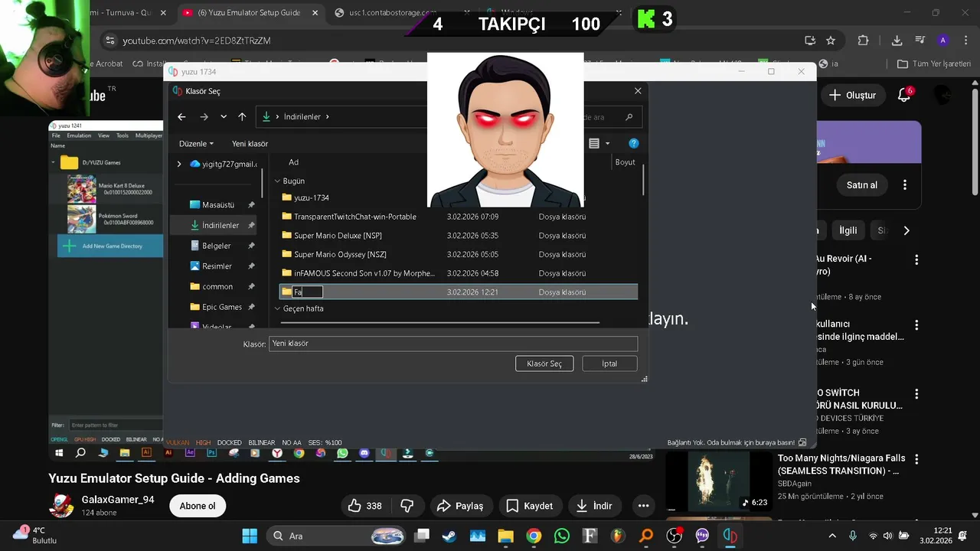Click the Klasör Seç button
This screenshot has height=551, width=980.
tap(544, 364)
